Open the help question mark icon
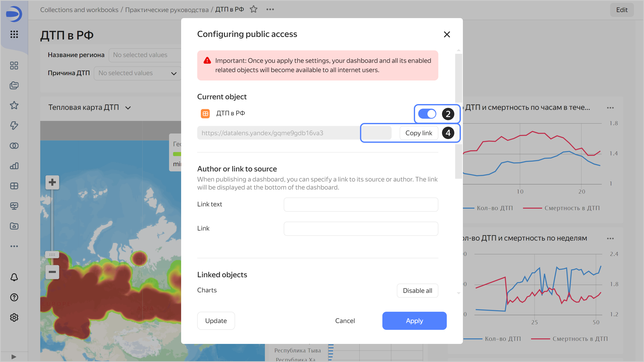644x362 pixels. coord(14,297)
